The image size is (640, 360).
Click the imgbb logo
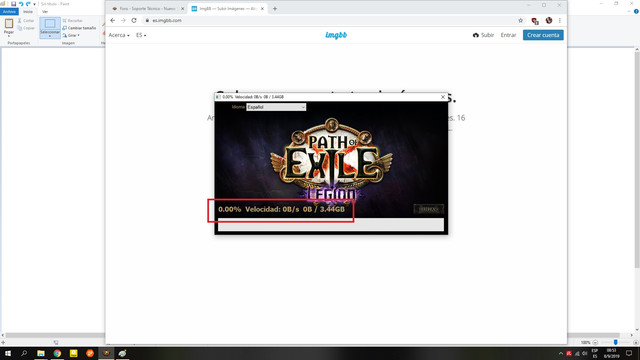(336, 35)
